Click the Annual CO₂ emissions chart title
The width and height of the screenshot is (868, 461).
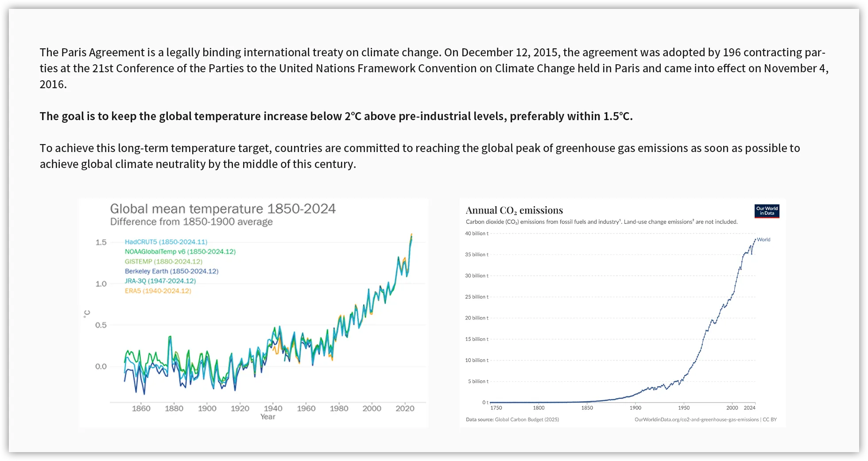(514, 211)
